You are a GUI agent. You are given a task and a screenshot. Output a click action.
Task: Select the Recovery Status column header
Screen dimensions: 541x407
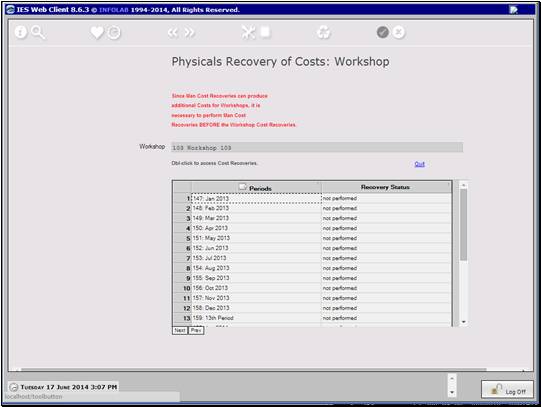click(x=386, y=187)
